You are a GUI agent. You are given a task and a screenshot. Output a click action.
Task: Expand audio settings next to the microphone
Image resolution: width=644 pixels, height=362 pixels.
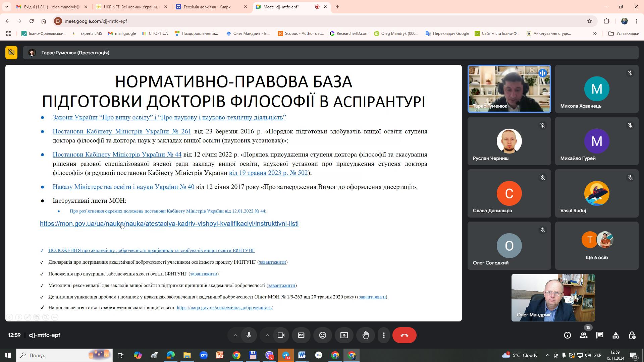click(235, 335)
